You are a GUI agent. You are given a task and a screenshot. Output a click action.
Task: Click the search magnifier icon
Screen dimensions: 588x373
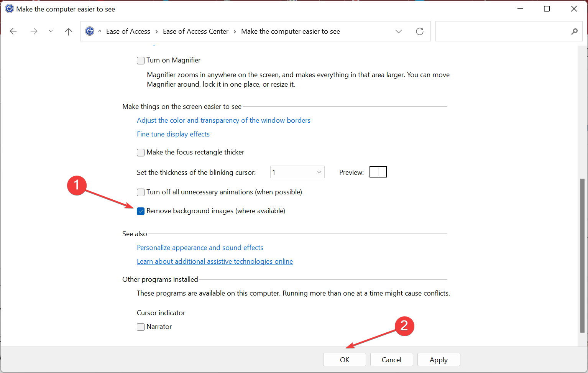(574, 31)
